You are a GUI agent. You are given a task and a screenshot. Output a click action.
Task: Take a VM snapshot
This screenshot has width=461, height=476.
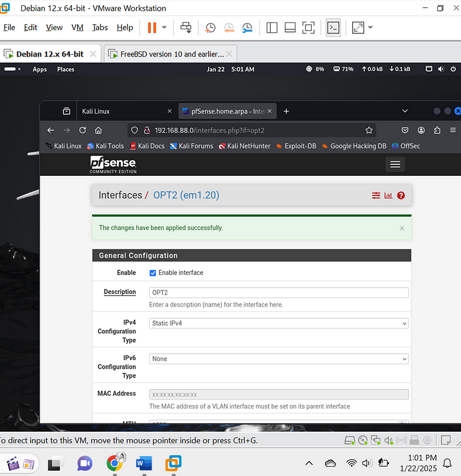(210, 28)
